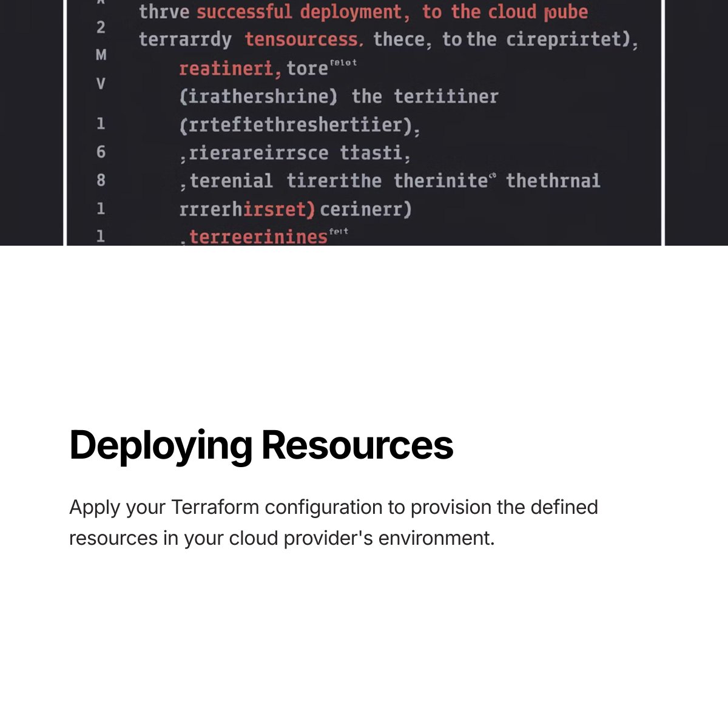Image resolution: width=728 pixels, height=728 pixels.
Task: Click the Deploying Resources heading
Action: tap(262, 447)
